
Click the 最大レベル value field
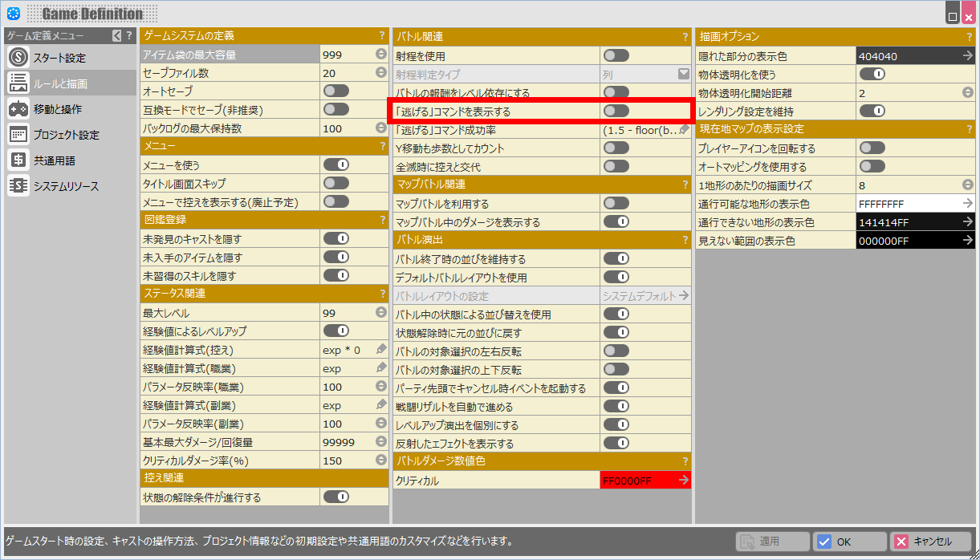[x=347, y=313]
